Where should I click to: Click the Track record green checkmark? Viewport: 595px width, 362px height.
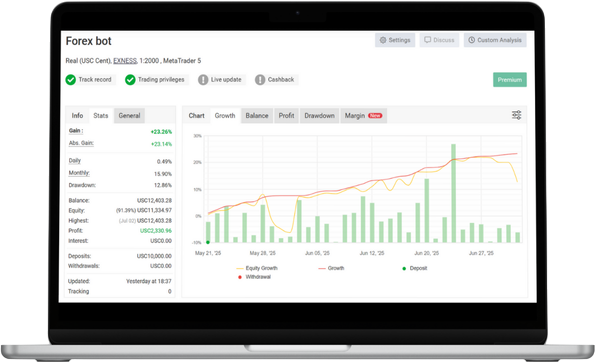coord(71,80)
